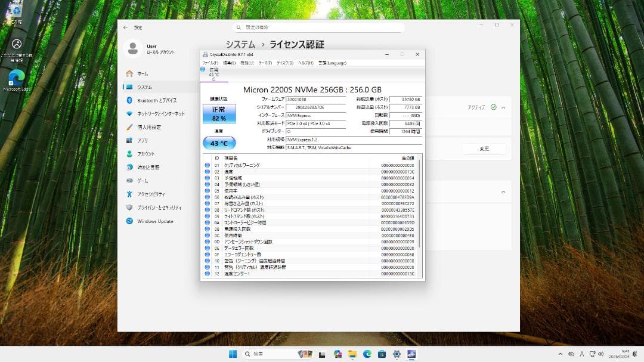Collapse the アクティブ activation section chevron
The height and width of the screenshot is (362, 644).
point(503,107)
